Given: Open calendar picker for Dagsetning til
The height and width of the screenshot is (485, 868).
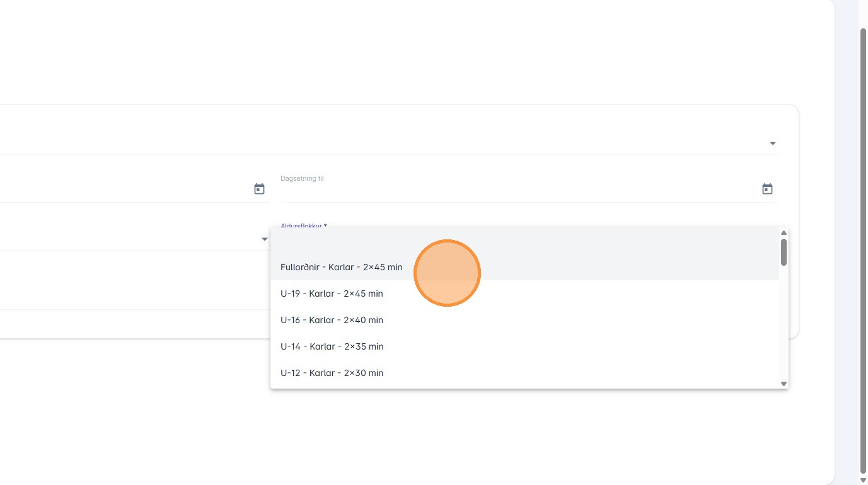Looking at the screenshot, I should [767, 189].
